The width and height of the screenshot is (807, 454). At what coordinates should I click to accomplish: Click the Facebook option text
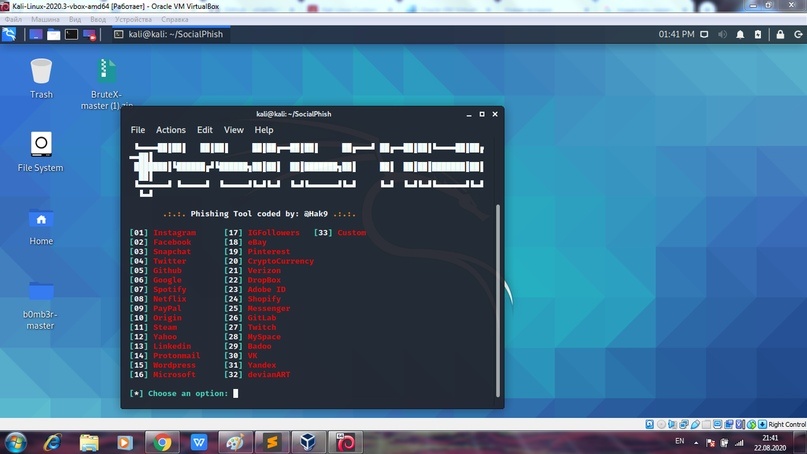[x=172, y=242]
